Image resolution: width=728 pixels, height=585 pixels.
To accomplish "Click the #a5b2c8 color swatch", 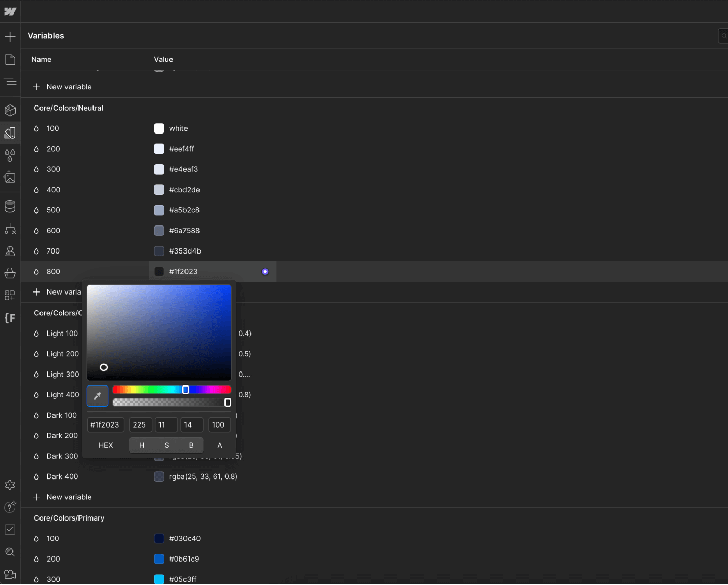I will pyautogui.click(x=159, y=210).
